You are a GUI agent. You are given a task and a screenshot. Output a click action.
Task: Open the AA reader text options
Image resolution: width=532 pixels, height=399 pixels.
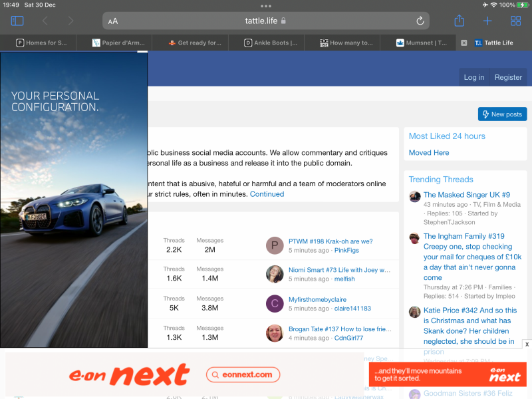click(113, 21)
